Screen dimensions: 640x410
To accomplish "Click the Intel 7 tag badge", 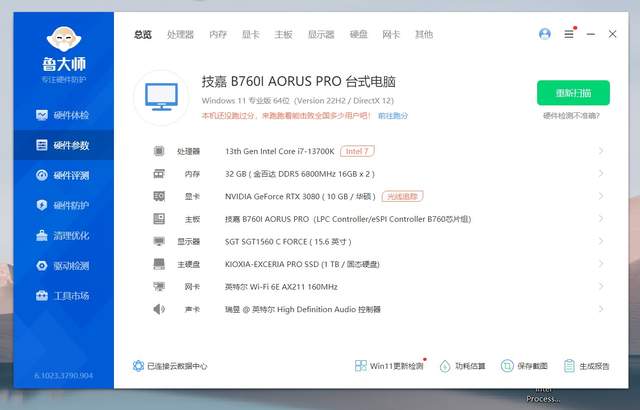I will pyautogui.click(x=357, y=151).
